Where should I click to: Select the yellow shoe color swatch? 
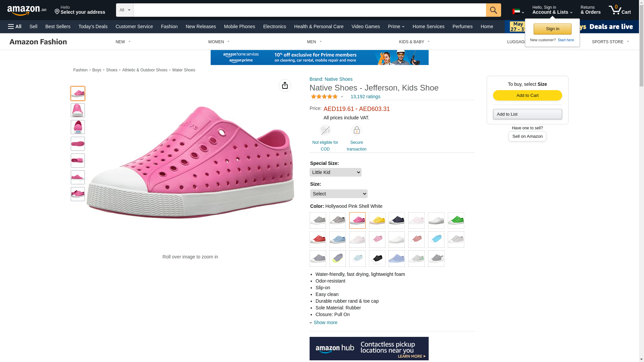coord(377,220)
